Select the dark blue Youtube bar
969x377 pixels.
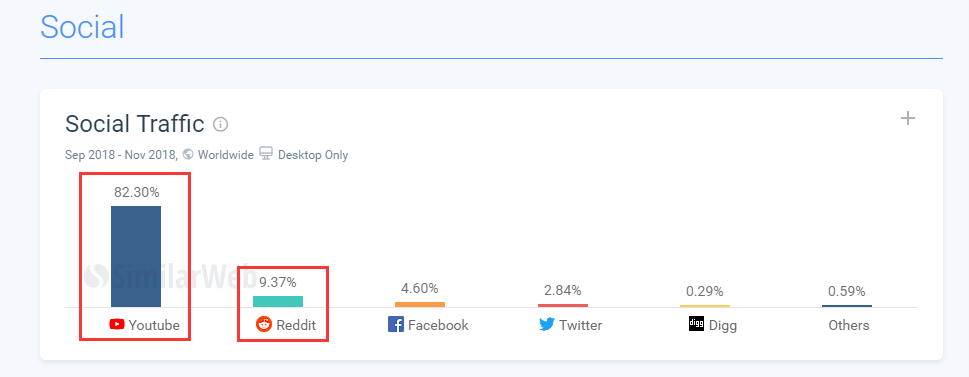tap(136, 256)
